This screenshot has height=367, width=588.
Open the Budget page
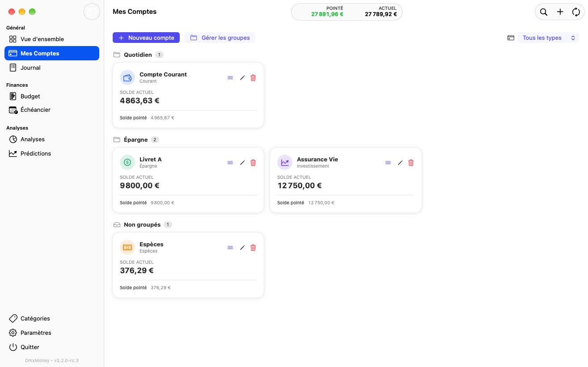click(52, 96)
